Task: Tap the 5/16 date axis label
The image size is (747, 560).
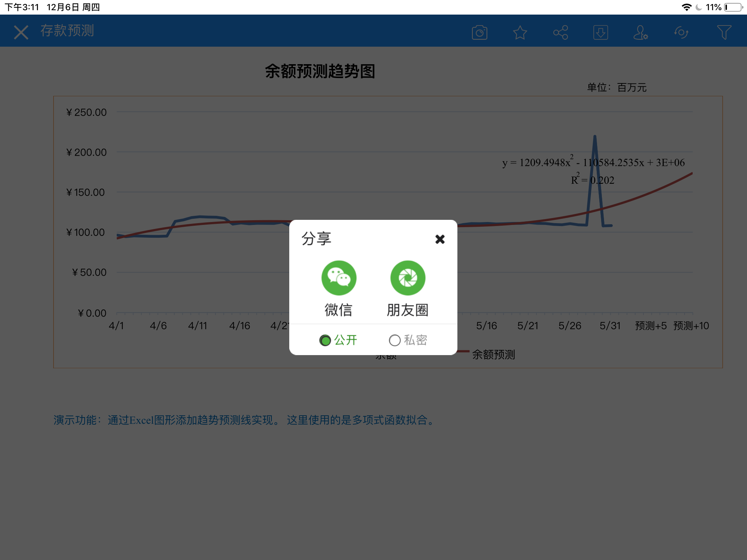Action: point(487,326)
